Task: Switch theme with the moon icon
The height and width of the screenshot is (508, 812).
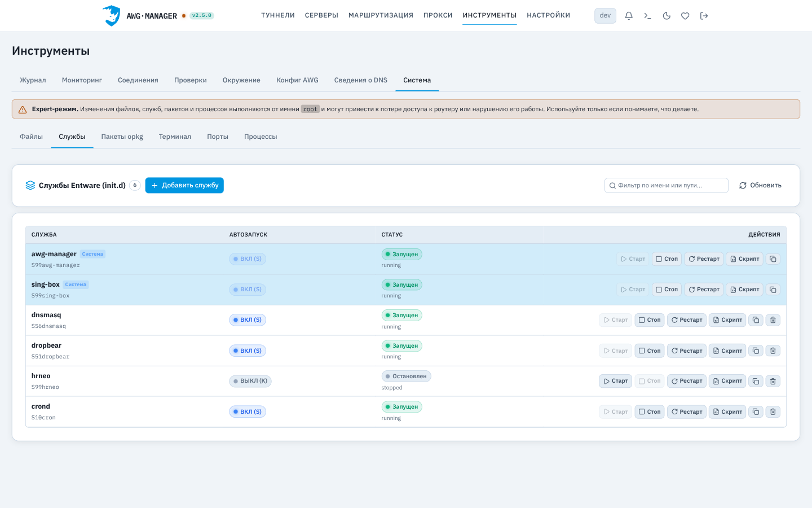Action: pos(667,16)
